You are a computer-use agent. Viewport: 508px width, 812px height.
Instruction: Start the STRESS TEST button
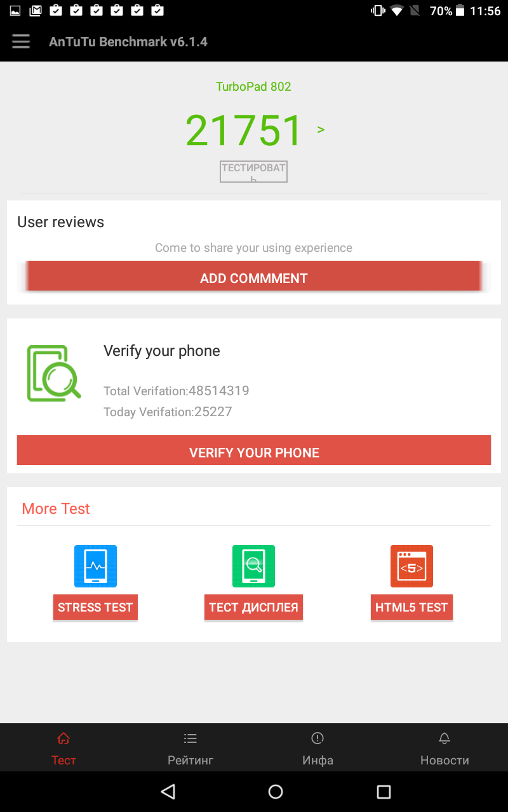(95, 607)
